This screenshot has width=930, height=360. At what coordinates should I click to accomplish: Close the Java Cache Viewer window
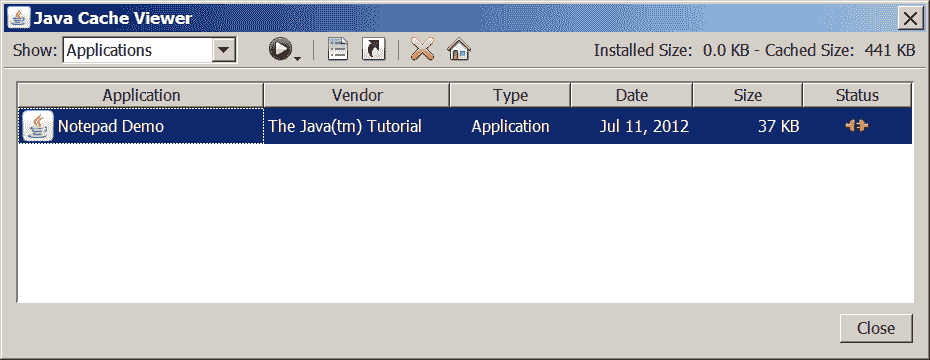[x=910, y=18]
